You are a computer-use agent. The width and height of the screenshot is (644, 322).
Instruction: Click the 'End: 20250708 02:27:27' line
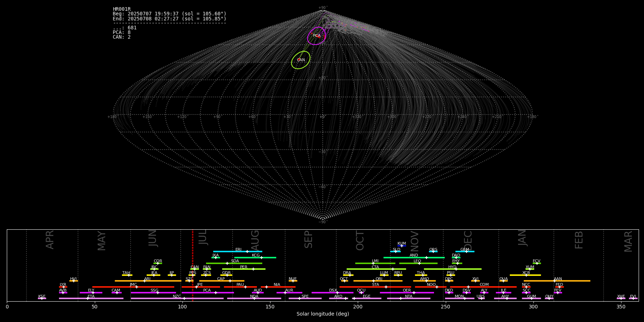(170, 19)
